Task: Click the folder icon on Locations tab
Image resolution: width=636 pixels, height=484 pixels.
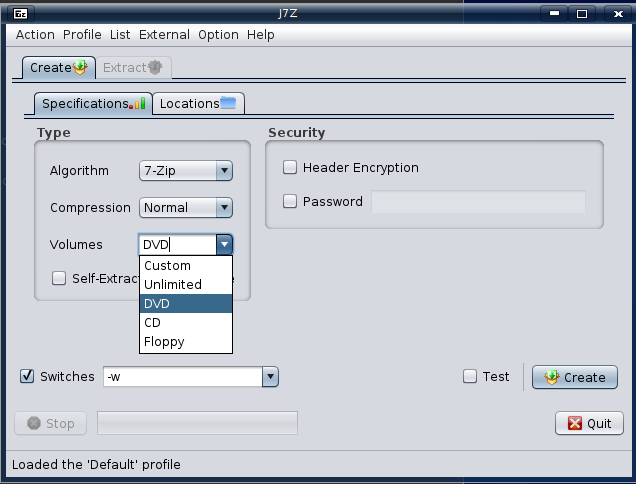Action: coord(228,103)
